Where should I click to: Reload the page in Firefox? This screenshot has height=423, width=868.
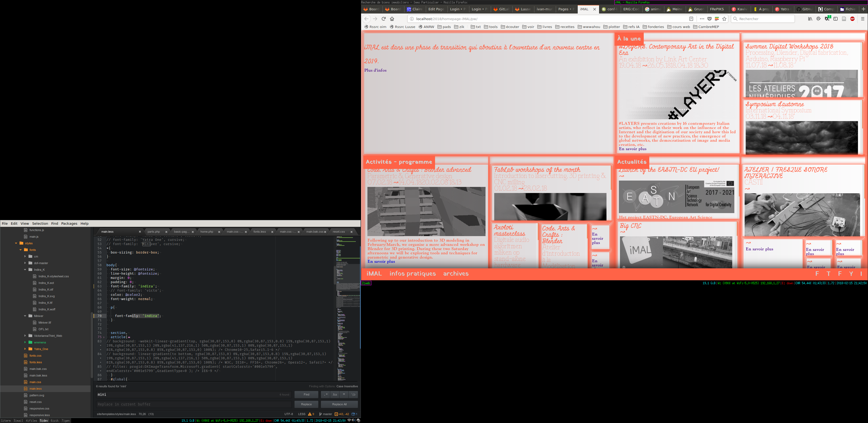(384, 19)
